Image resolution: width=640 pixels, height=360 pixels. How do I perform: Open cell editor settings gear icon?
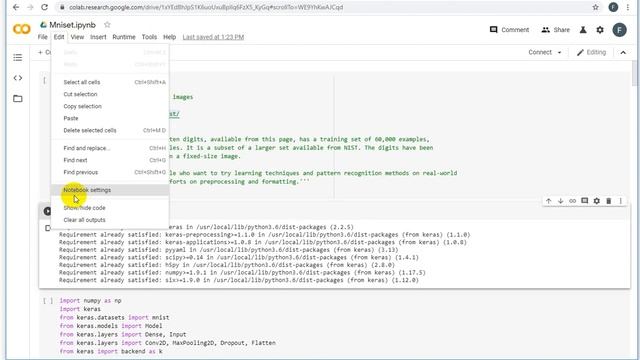click(x=597, y=201)
